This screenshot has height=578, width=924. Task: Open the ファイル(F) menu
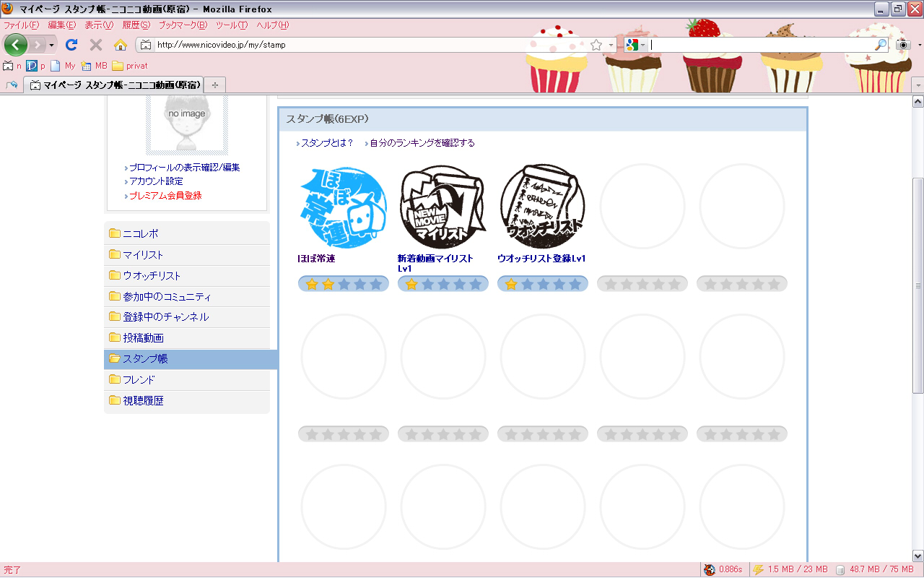[20, 25]
